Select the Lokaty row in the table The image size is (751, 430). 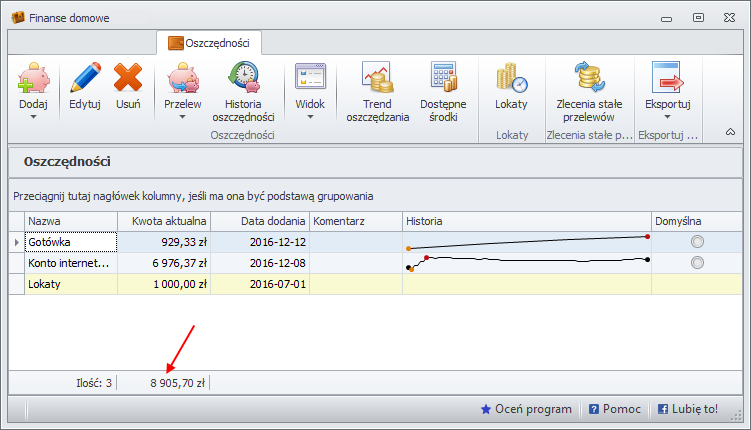(70, 284)
